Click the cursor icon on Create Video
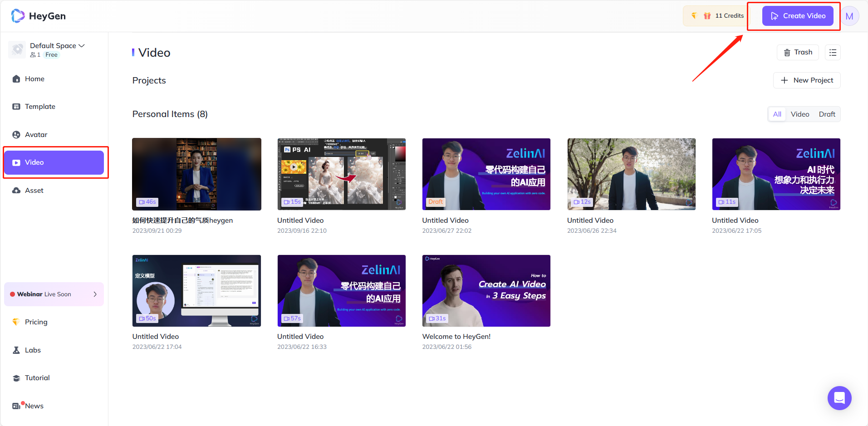The width and height of the screenshot is (868, 426). coord(775,16)
